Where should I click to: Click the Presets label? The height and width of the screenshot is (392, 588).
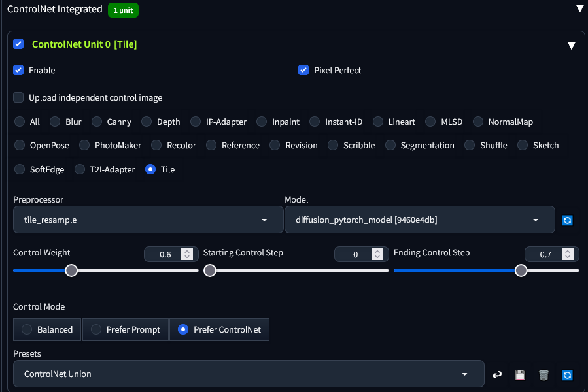pyautogui.click(x=27, y=353)
